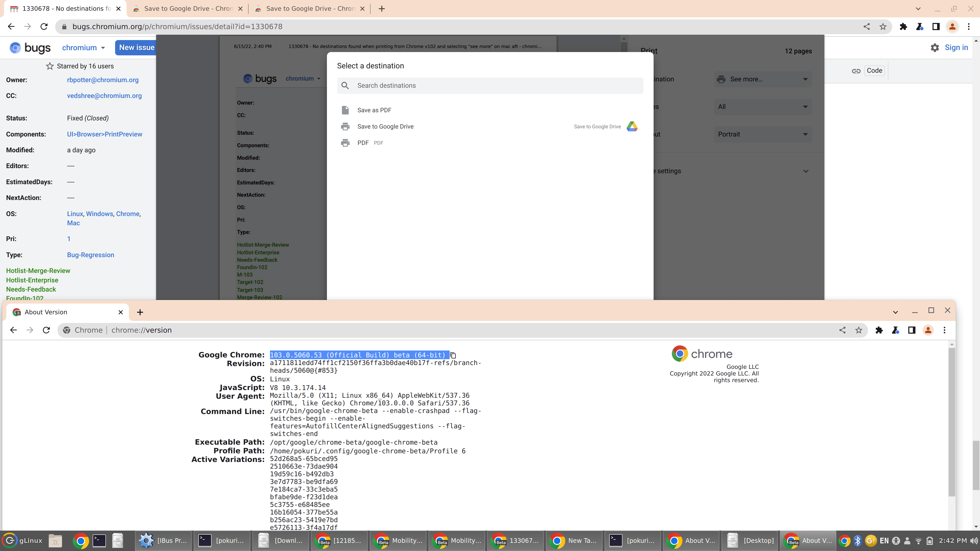Share the bugs.chromium.org page
This screenshot has height=551, width=980.
coord(867,26)
